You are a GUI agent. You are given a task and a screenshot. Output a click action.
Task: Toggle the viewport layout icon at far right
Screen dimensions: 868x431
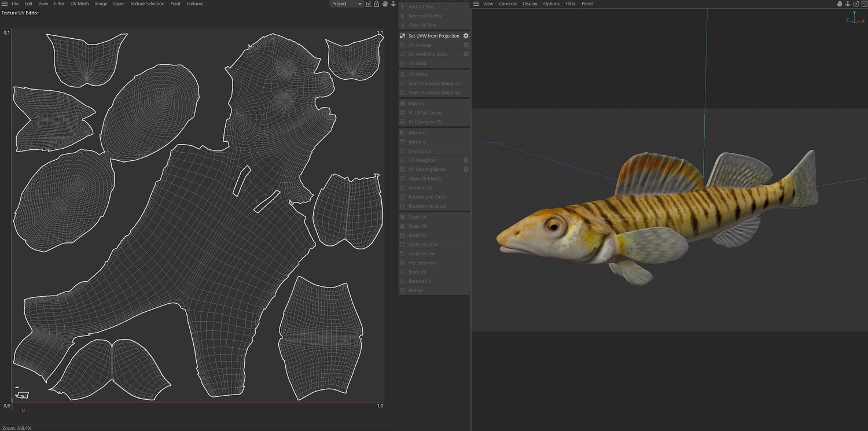click(864, 3)
